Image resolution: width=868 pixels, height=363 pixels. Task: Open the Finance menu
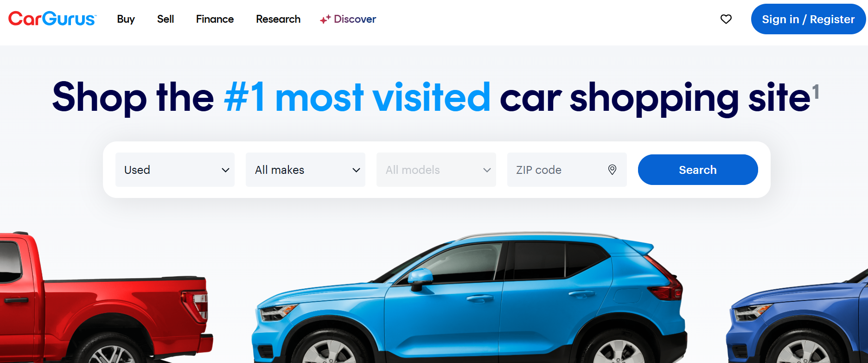click(215, 19)
